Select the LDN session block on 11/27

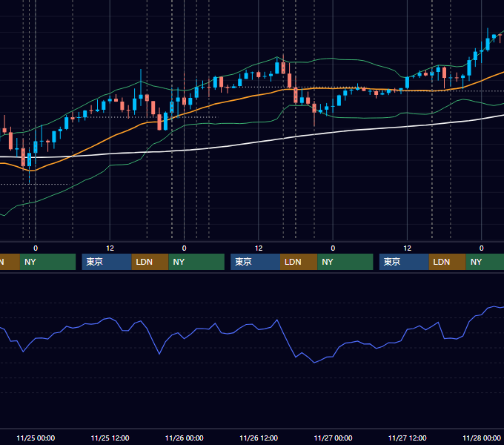[448, 262]
